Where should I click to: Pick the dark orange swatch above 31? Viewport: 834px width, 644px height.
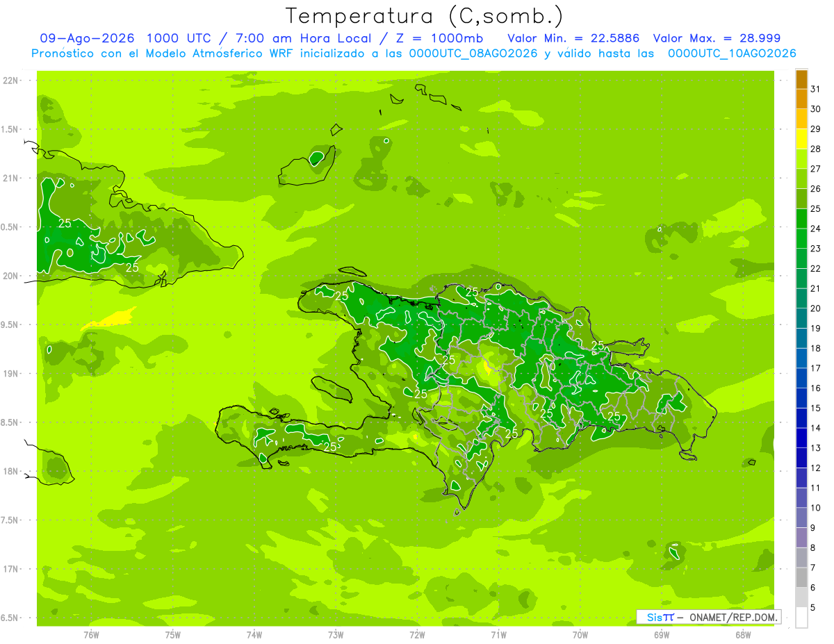802,79
